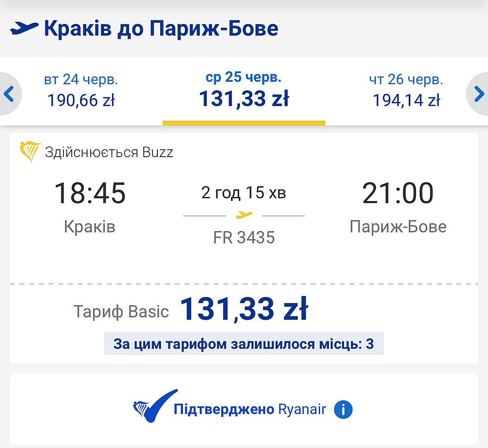
Task: Switch to the чт 26 черв. date tab
Action: [x=406, y=90]
